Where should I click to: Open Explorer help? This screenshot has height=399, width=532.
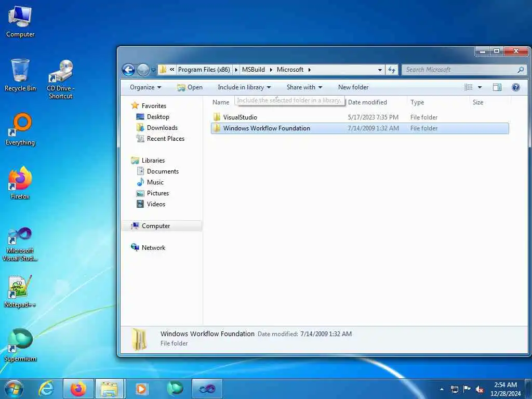[x=516, y=87]
